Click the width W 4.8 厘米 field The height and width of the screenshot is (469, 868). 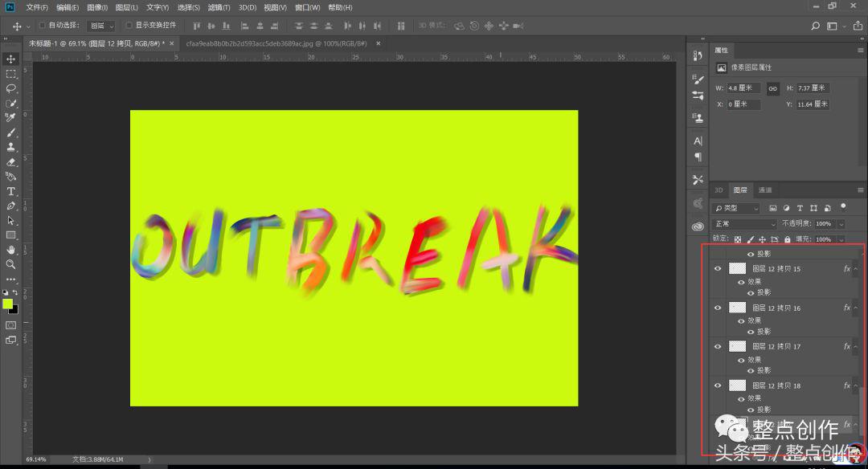coord(743,88)
